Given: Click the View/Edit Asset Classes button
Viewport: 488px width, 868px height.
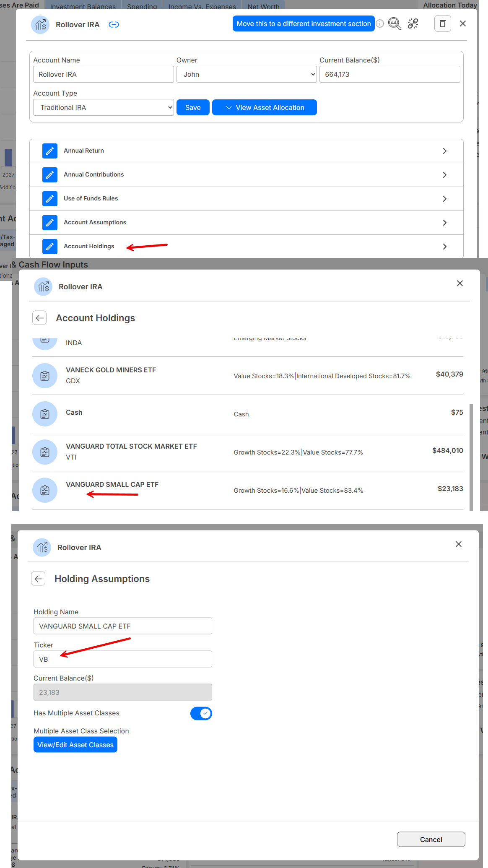Looking at the screenshot, I should [75, 745].
